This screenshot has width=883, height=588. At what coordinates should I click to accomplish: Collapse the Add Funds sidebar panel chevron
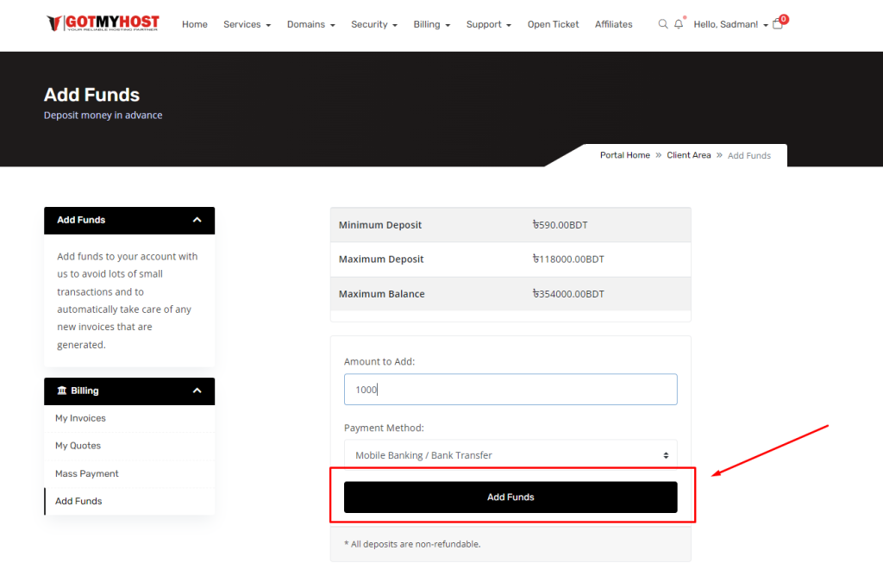tap(197, 220)
